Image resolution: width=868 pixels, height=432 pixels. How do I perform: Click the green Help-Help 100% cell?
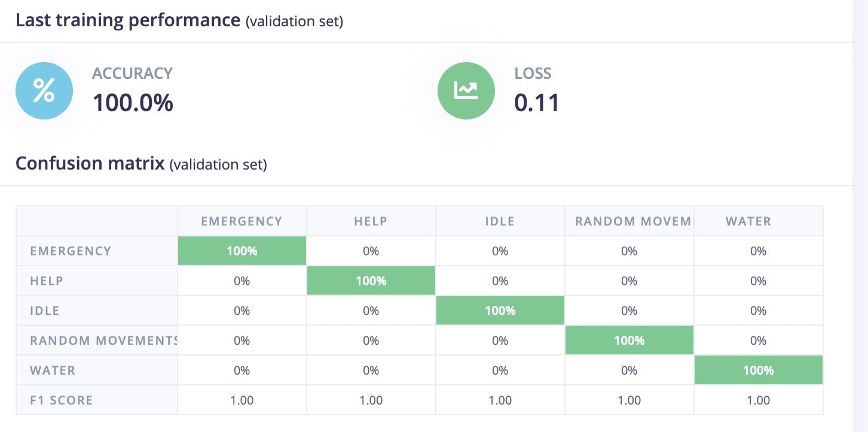[371, 281]
